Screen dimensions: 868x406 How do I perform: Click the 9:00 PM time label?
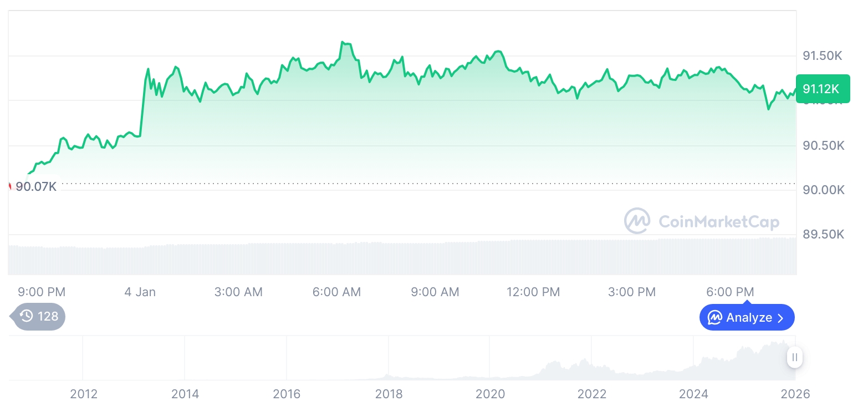[x=42, y=292]
